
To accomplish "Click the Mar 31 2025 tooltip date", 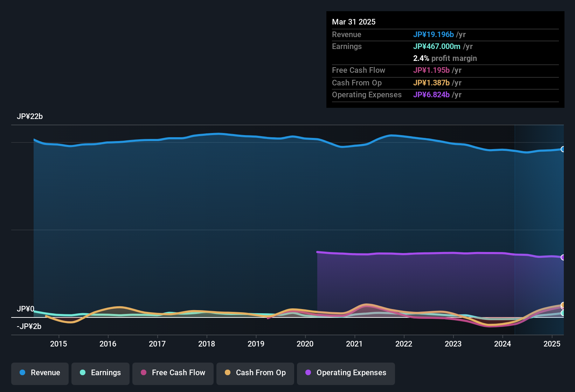I will pyautogui.click(x=354, y=22).
